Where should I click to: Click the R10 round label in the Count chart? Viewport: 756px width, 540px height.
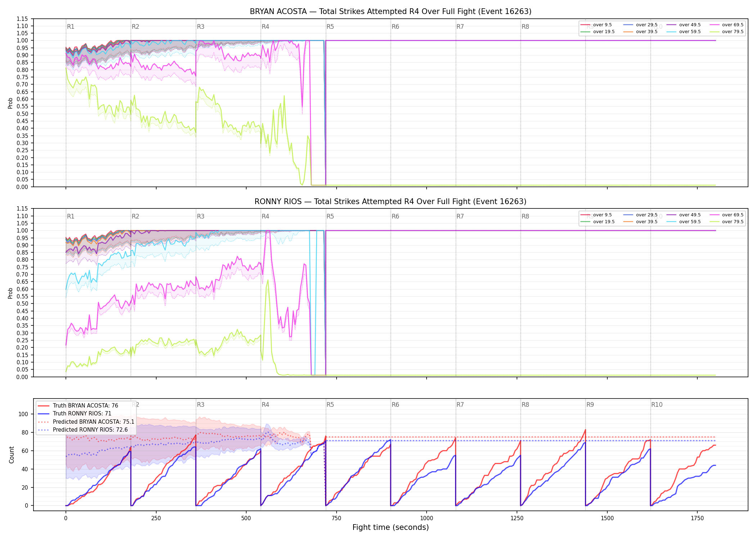(x=657, y=405)
